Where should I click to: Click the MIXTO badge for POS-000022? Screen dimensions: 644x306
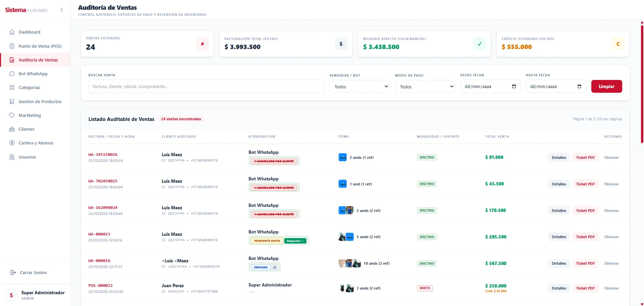(425, 288)
